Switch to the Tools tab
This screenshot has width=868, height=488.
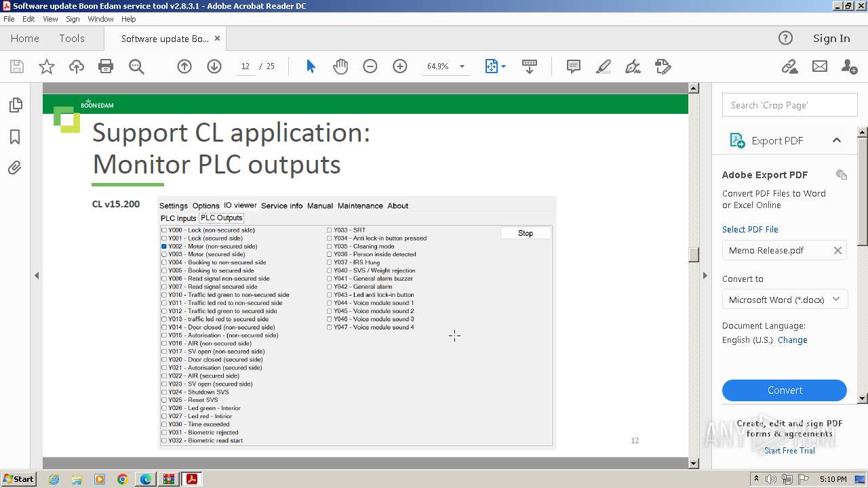71,38
